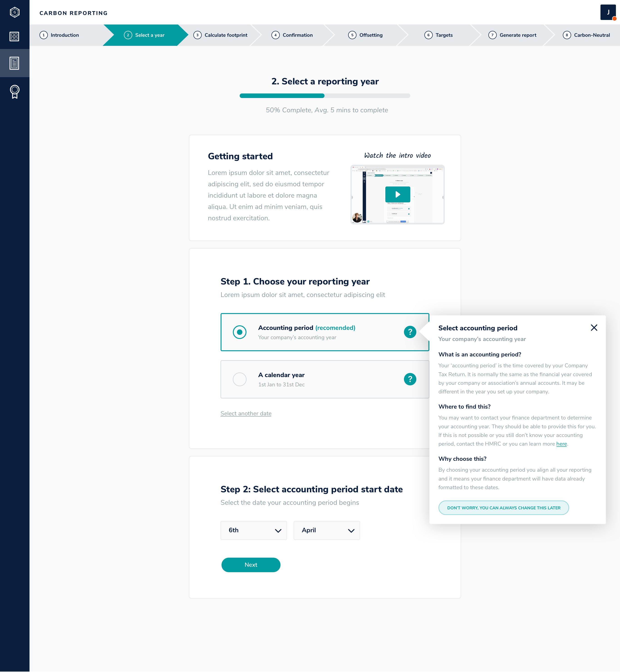This screenshot has width=620, height=672.
Task: Open the award ribbon icon in sidebar
Action: tap(15, 92)
